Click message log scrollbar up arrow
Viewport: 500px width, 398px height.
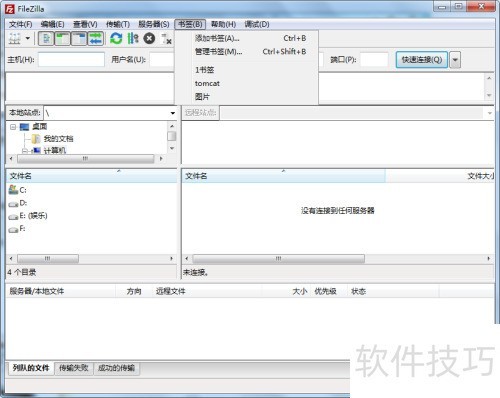(489, 78)
